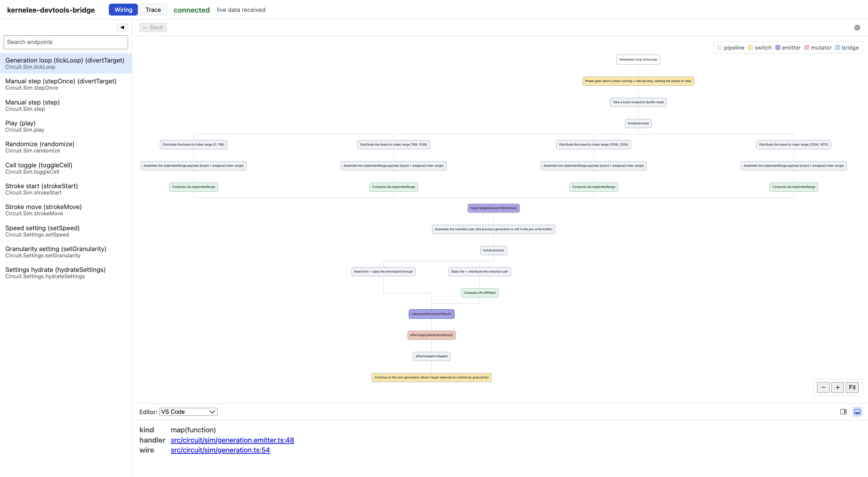The height and width of the screenshot is (477, 868).
Task: Click the Back button
Action: pos(153,28)
